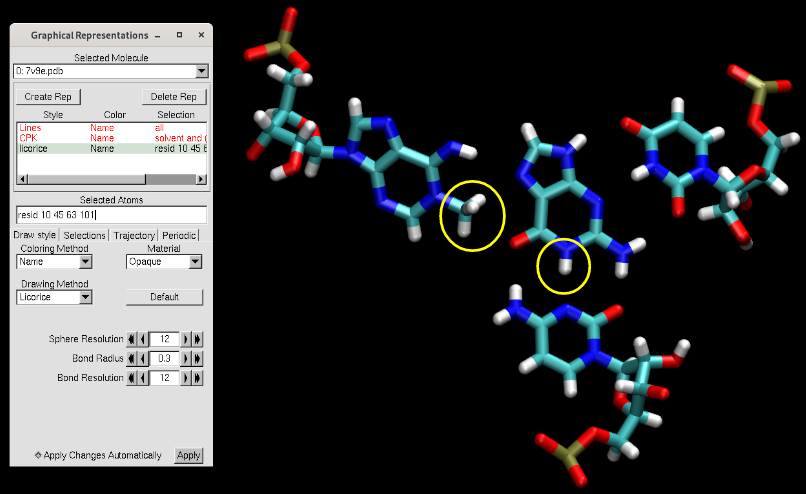
Task: Click Sphere Resolution fast-increase double arrow
Action: [x=198, y=339]
